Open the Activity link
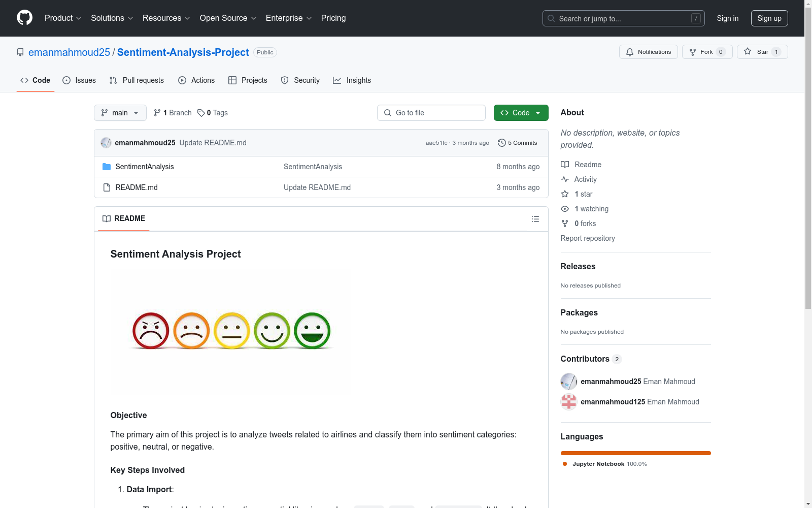The image size is (812, 508). pyautogui.click(x=579, y=179)
